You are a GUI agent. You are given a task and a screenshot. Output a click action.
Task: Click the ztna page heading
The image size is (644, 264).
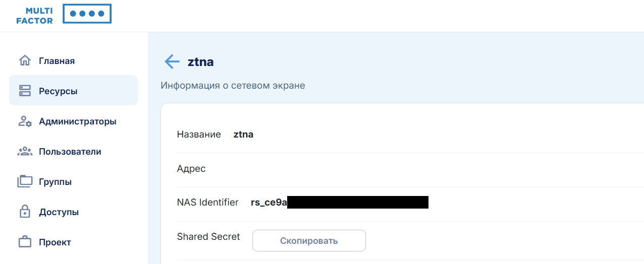click(x=200, y=62)
